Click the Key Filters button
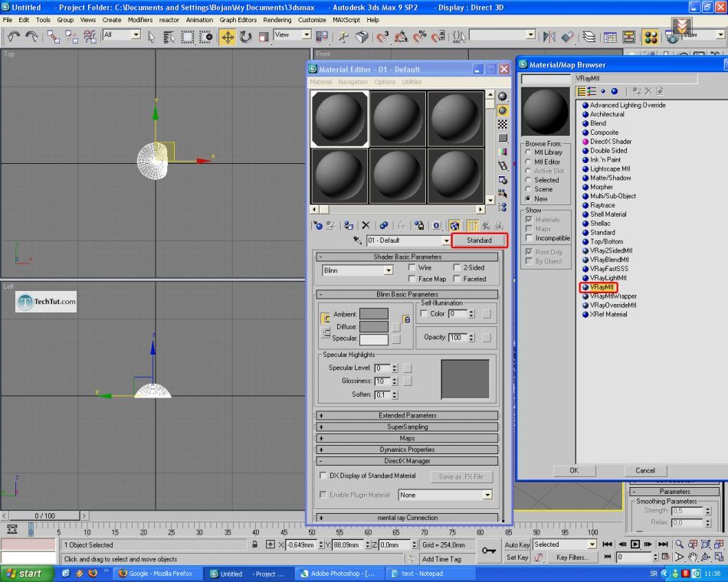The height and width of the screenshot is (582, 728). 572,557
